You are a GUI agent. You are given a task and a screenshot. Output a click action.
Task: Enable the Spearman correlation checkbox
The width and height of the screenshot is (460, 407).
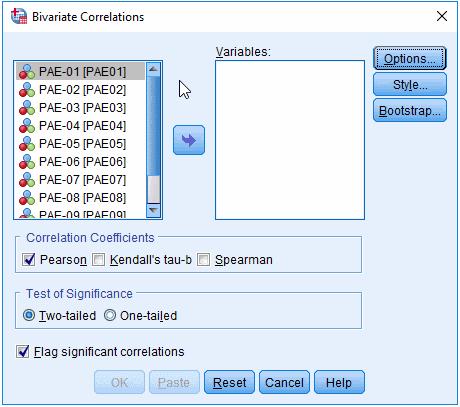pyautogui.click(x=203, y=259)
